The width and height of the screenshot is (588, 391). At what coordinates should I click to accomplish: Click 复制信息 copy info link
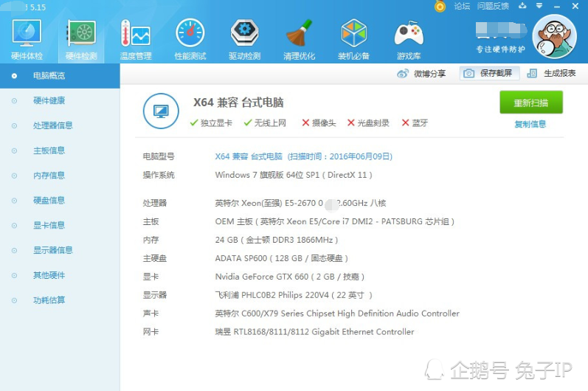(530, 124)
